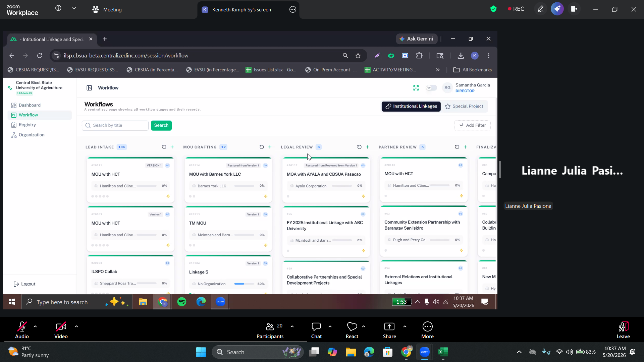Toggle the theme switch beside SG avatar
This screenshot has height=362, width=644.
(x=431, y=88)
